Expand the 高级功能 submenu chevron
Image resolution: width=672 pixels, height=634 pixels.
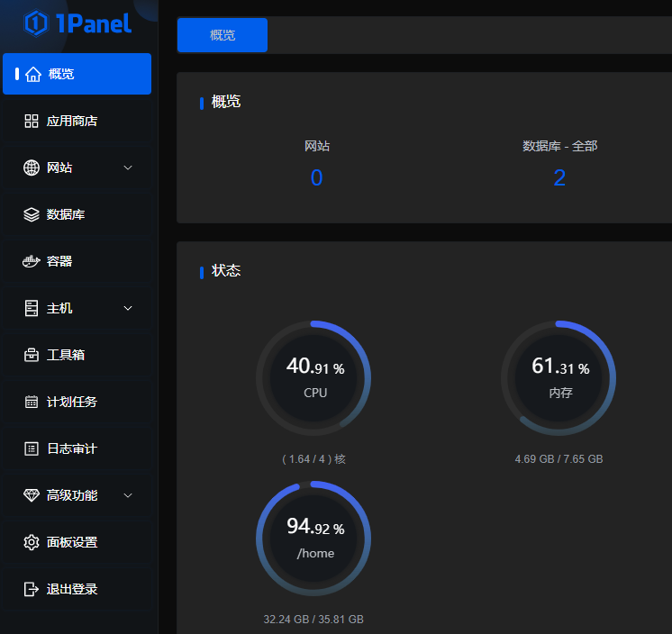coord(128,495)
